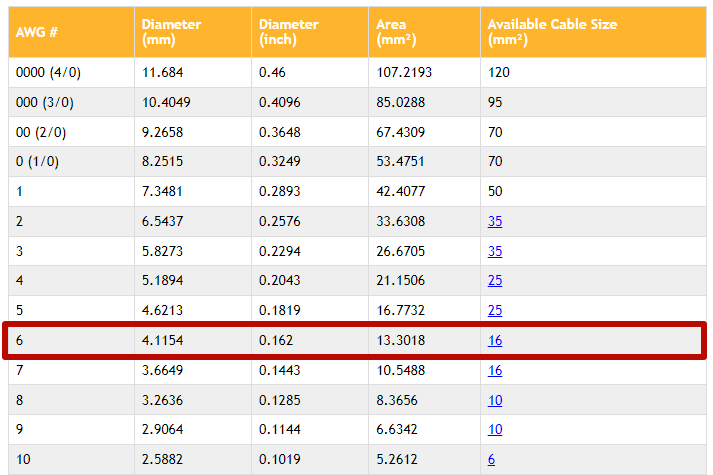Screen dimensions: 713x475
Task: Select the 6 link in the AWG 10 row
Action: pyautogui.click(x=491, y=460)
